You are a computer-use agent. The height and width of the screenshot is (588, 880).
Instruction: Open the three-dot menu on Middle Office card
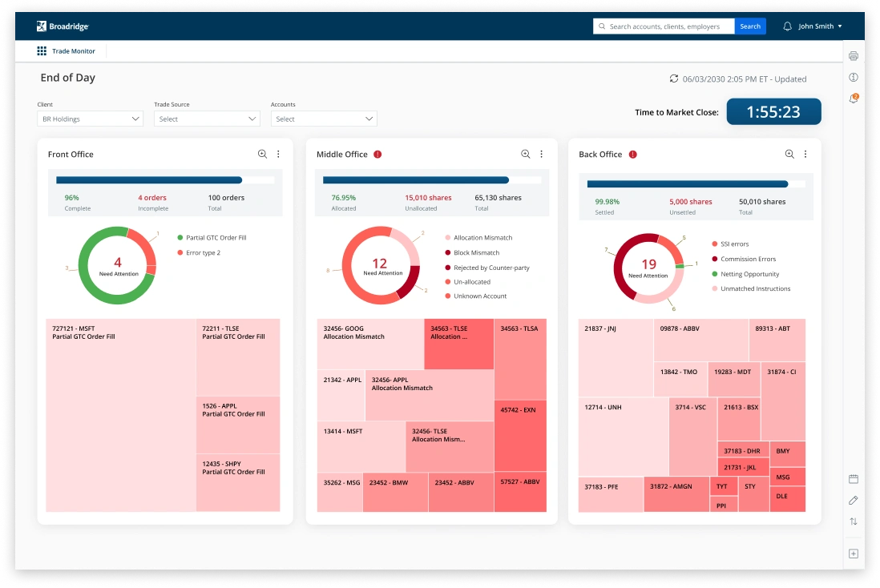coord(542,154)
